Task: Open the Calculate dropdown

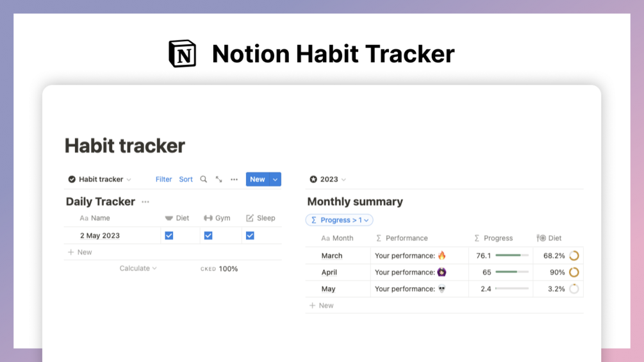Action: (x=138, y=268)
